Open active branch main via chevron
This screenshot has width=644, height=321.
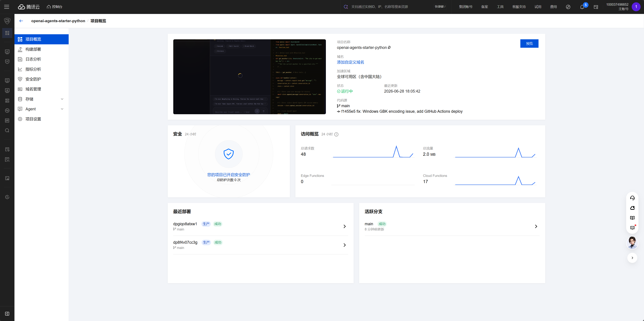pyautogui.click(x=536, y=226)
